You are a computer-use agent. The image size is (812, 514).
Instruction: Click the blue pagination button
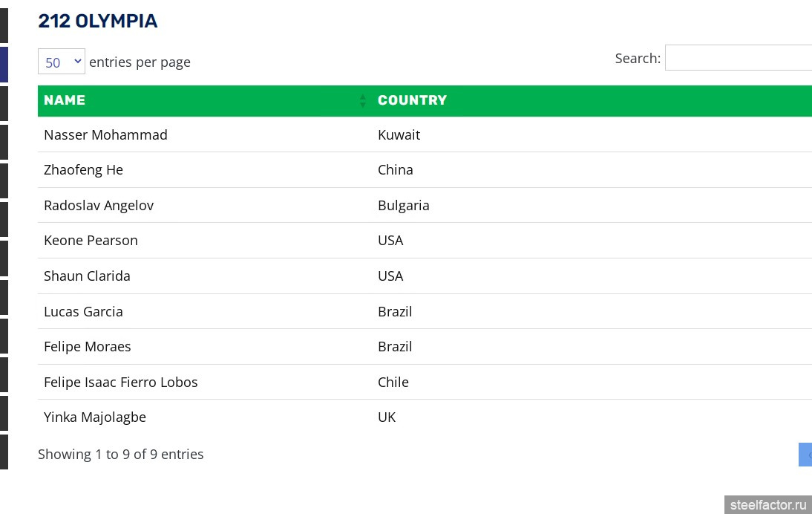click(805, 455)
